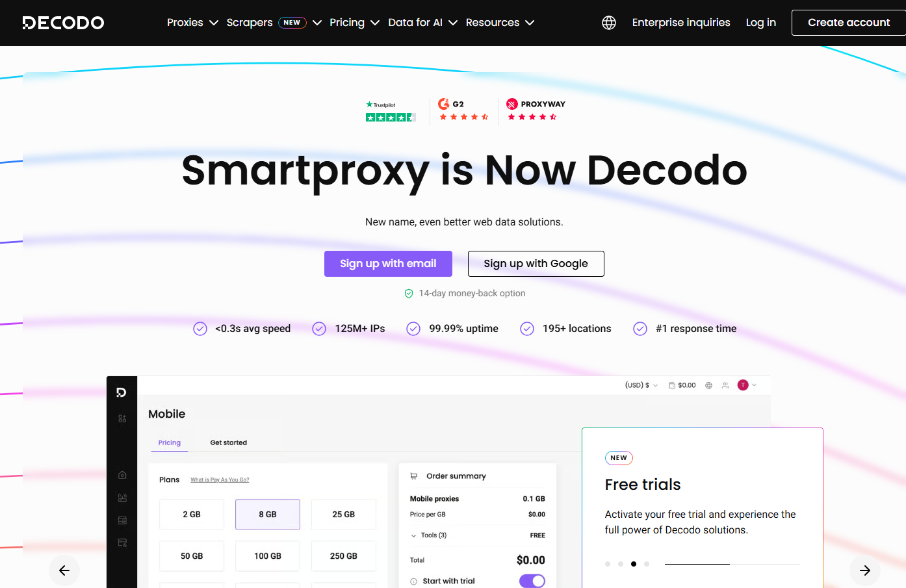Select the first carousel dot
This screenshot has height=588, width=906.
(x=608, y=564)
